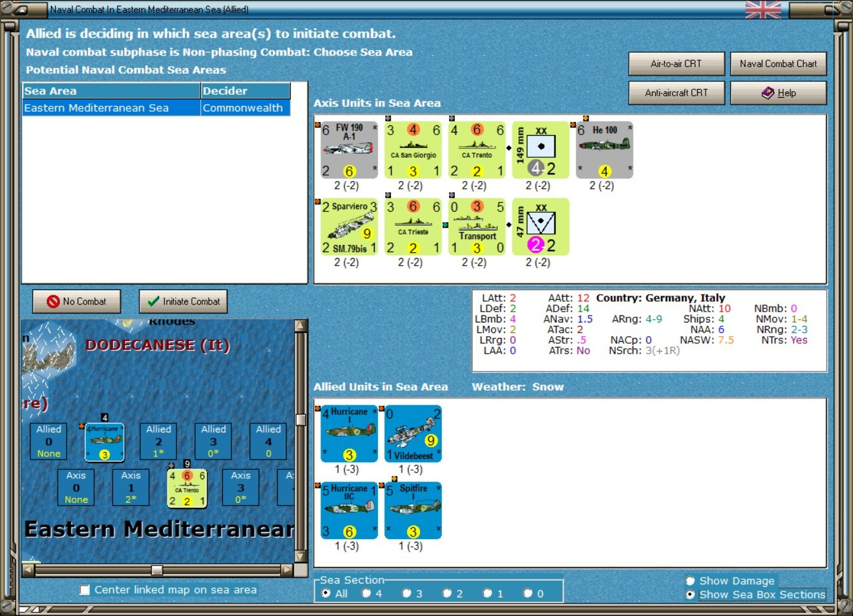Image resolution: width=853 pixels, height=616 pixels.
Task: Select the Hurricane I unit in Allied units
Action: click(350, 434)
